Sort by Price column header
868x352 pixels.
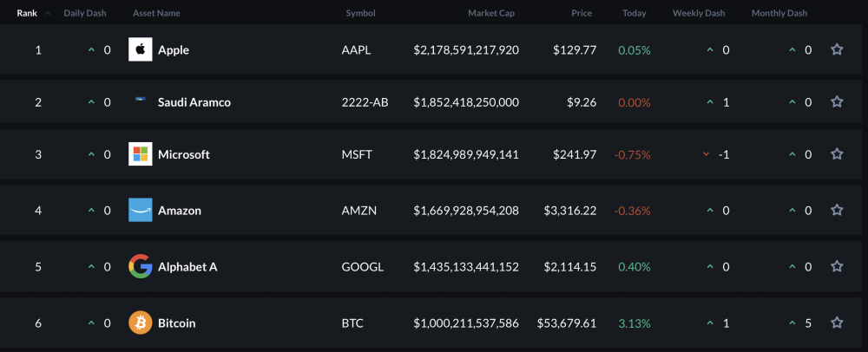tap(582, 13)
